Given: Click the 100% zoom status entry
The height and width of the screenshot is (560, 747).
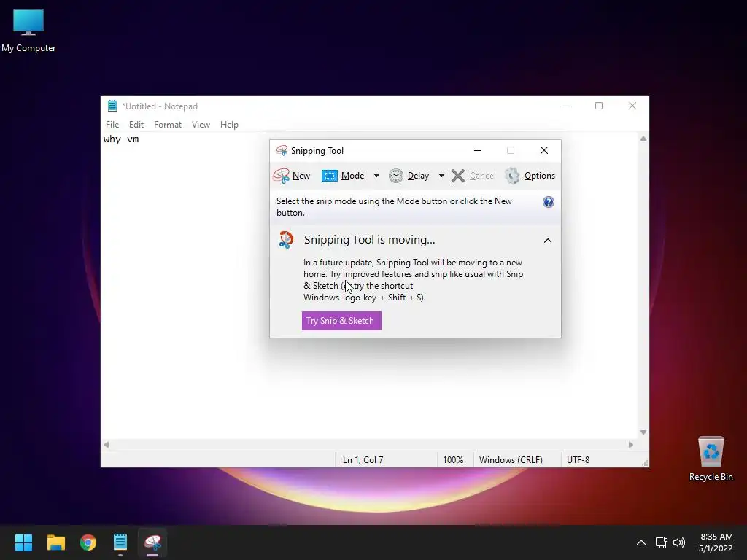Looking at the screenshot, I should pyautogui.click(x=453, y=460).
